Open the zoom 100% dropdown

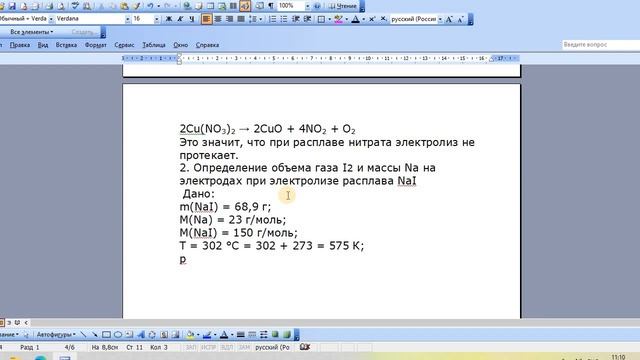tap(307, 6)
